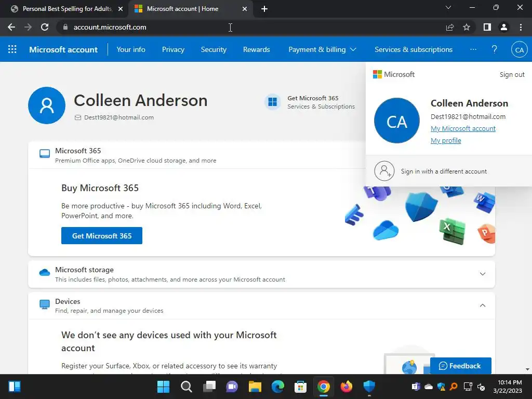
Task: Toggle the browser side panel icon
Action: [x=487, y=27]
